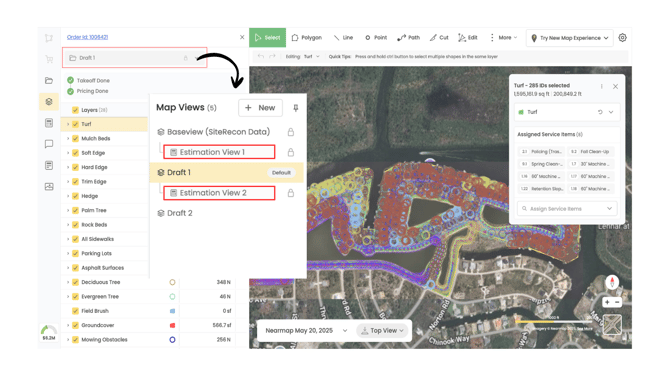Open the Turf panel options menu

tap(602, 86)
